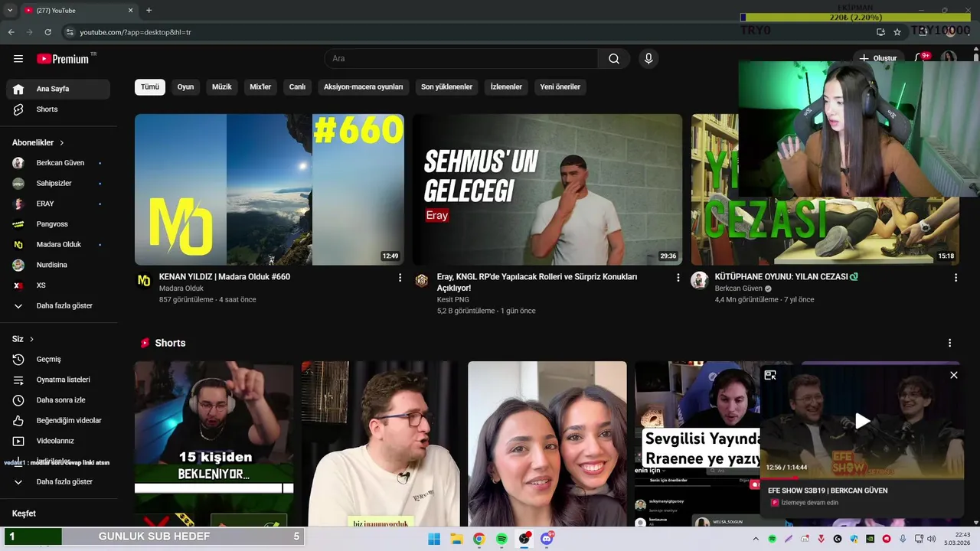Viewport: 980px width, 551px height.
Task: Show hidden system tray icons chevron
Action: [756, 539]
